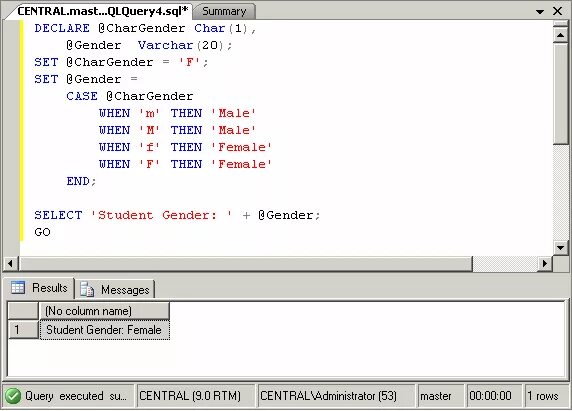Select the CENTRAL.mast...QLQuery4.sql tab

point(103,11)
